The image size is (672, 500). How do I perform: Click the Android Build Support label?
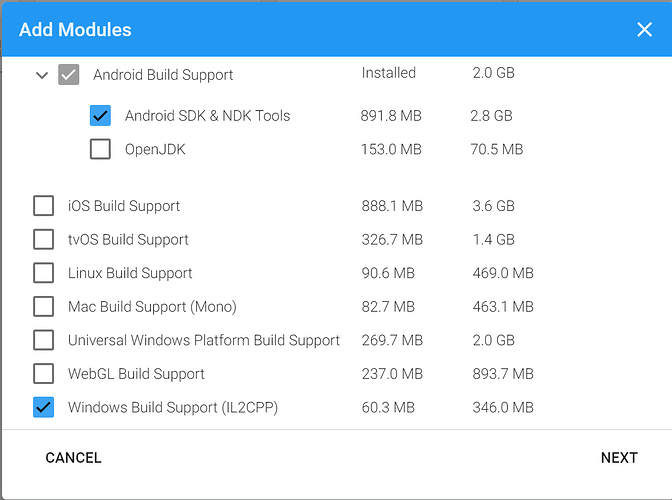click(163, 75)
